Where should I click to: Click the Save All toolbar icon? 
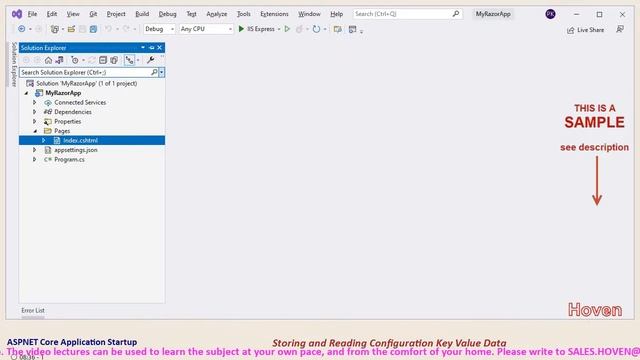coord(93,29)
